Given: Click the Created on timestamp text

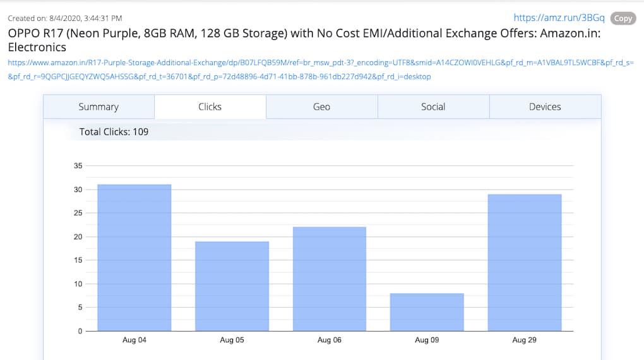Looking at the screenshot, I should 65,18.
